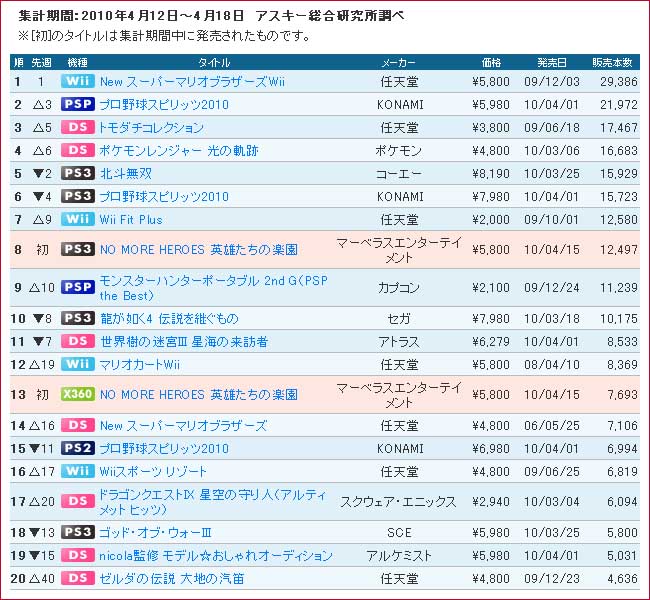This screenshot has height=600, width=650.
Task: Click the maker name セガ
Action: point(399,318)
